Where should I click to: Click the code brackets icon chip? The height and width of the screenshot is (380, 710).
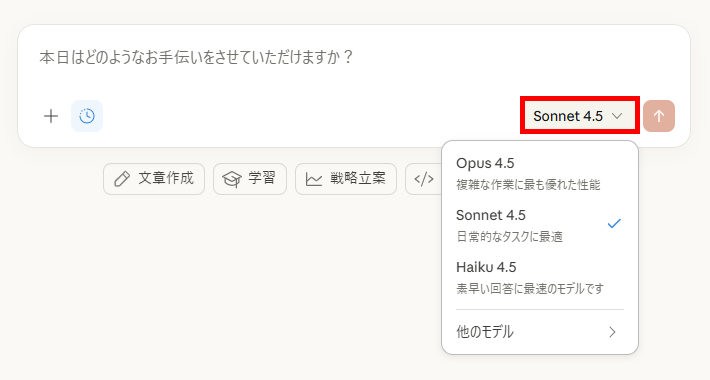(424, 179)
